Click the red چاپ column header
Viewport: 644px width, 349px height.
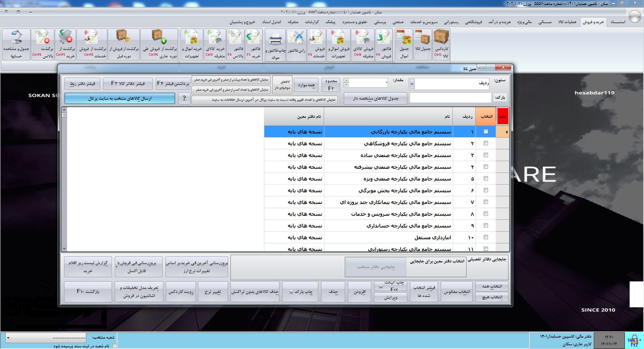502,116
